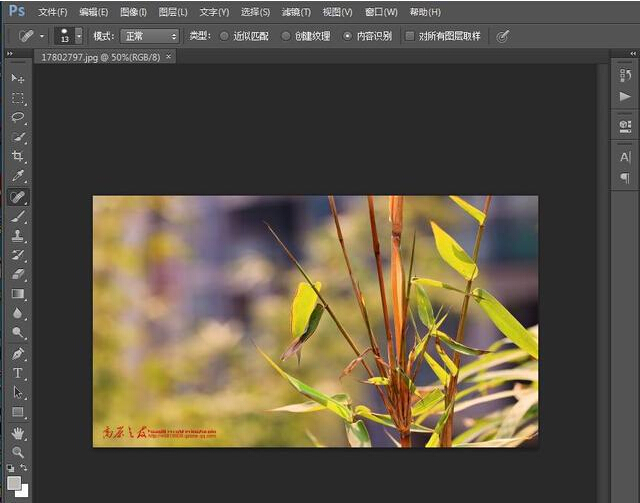
Task: Open the 选择(S) menu
Action: (255, 12)
